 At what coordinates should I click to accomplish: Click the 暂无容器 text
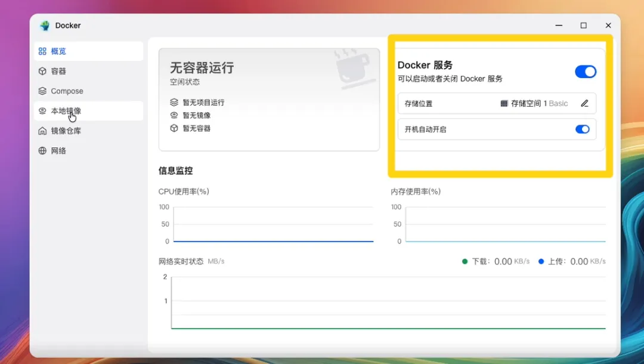click(x=196, y=128)
